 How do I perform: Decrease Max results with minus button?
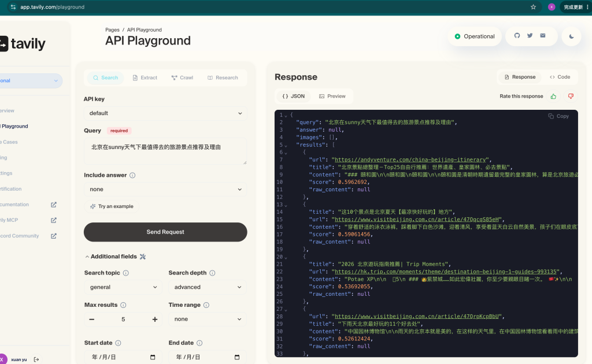click(x=92, y=319)
